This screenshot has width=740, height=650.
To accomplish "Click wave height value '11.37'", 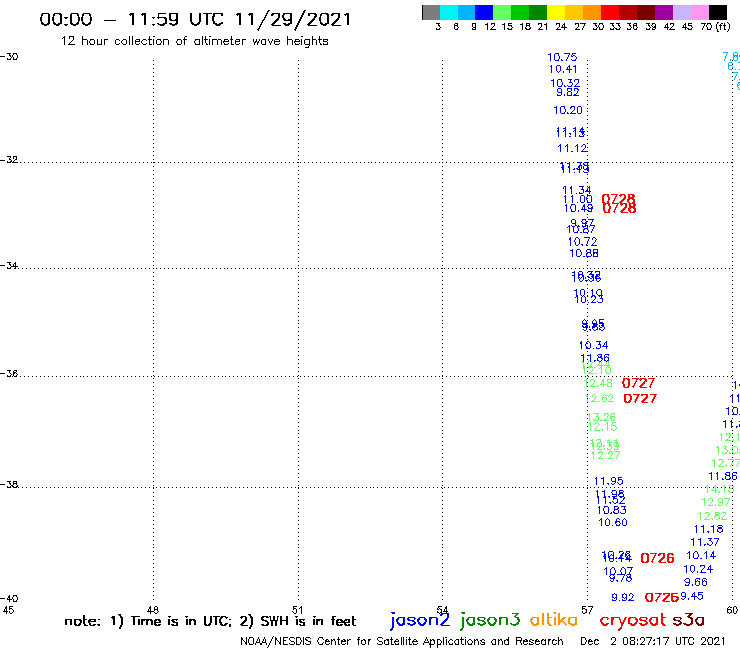I will tap(705, 542).
